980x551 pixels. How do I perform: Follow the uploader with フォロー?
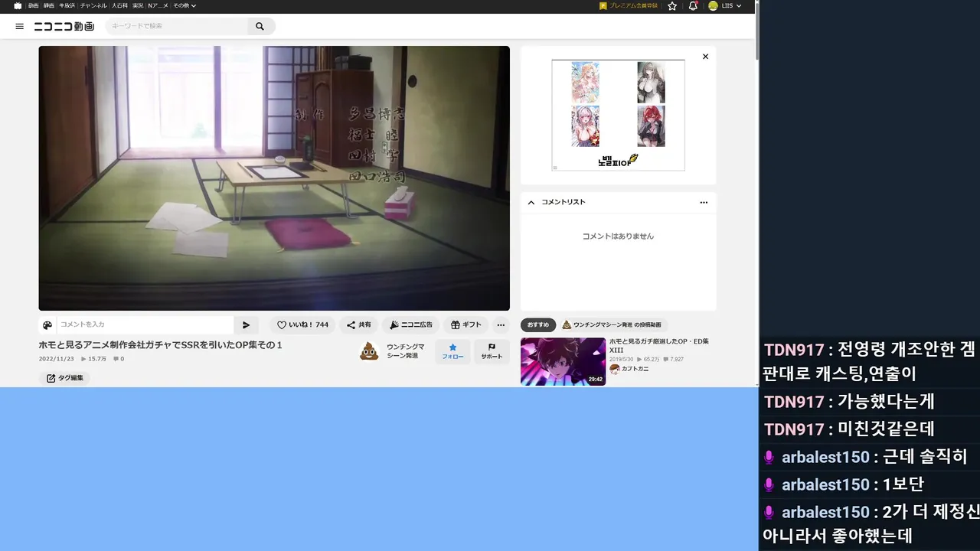tap(452, 351)
